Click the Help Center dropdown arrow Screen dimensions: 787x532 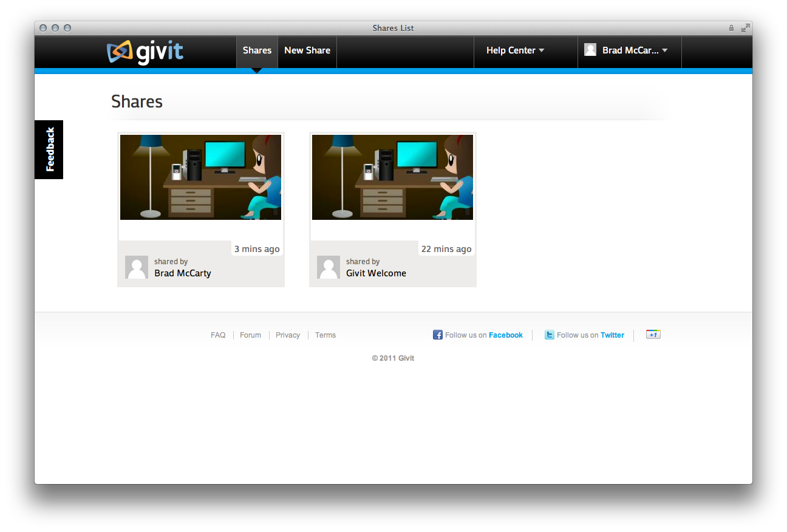542,50
